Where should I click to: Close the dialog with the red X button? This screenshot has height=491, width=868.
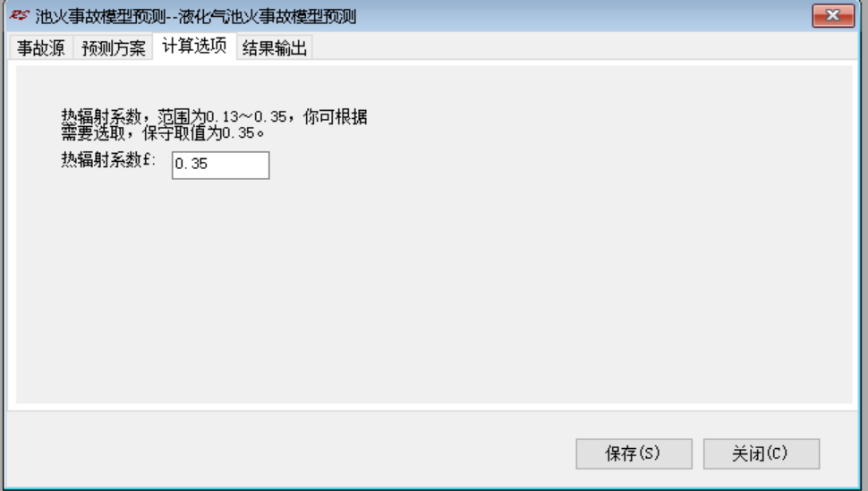[833, 15]
